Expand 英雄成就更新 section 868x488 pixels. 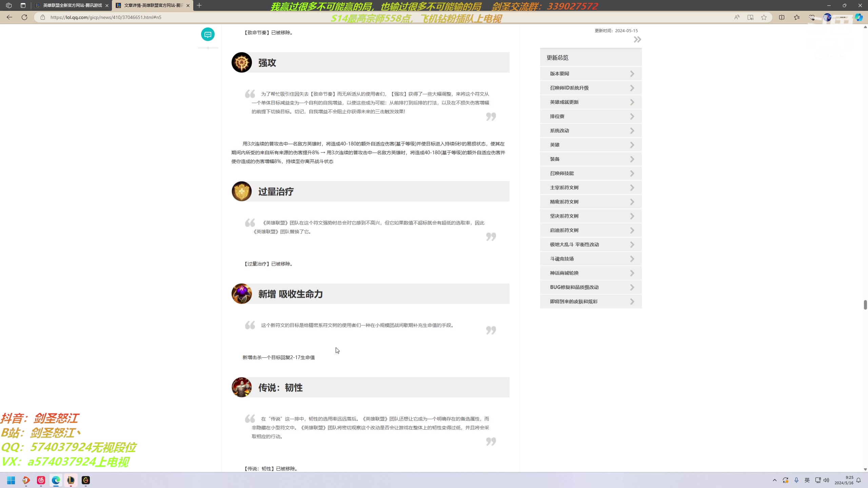coord(591,102)
